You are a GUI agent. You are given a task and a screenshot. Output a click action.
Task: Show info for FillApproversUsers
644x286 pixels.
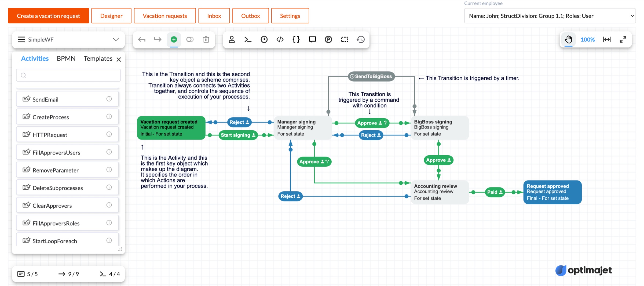(109, 152)
